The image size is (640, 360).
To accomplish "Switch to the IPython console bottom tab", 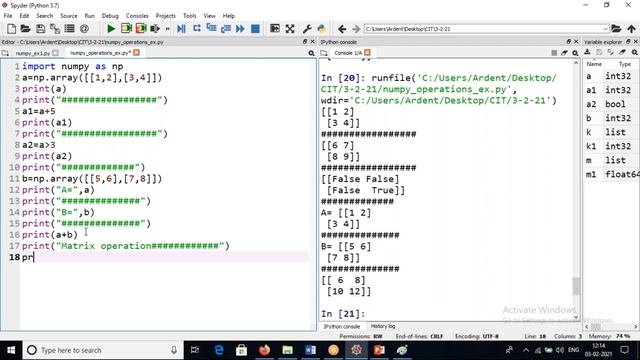I will (x=342, y=327).
